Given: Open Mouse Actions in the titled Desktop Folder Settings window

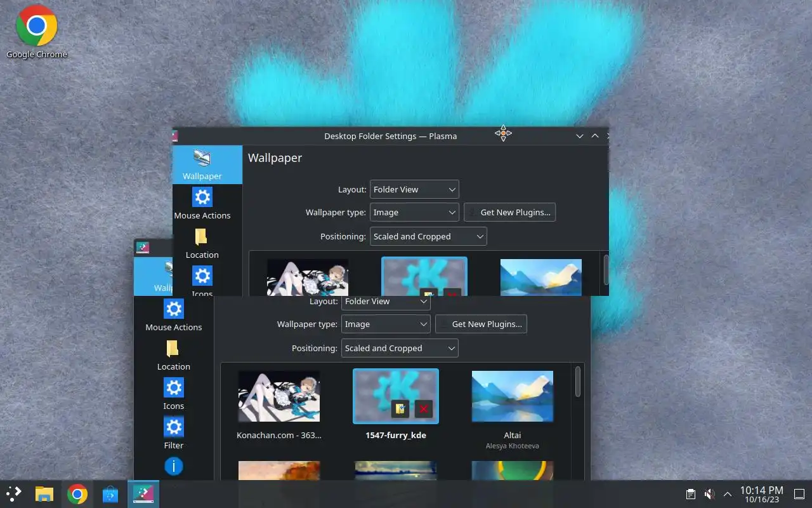Looking at the screenshot, I should pyautogui.click(x=202, y=203).
